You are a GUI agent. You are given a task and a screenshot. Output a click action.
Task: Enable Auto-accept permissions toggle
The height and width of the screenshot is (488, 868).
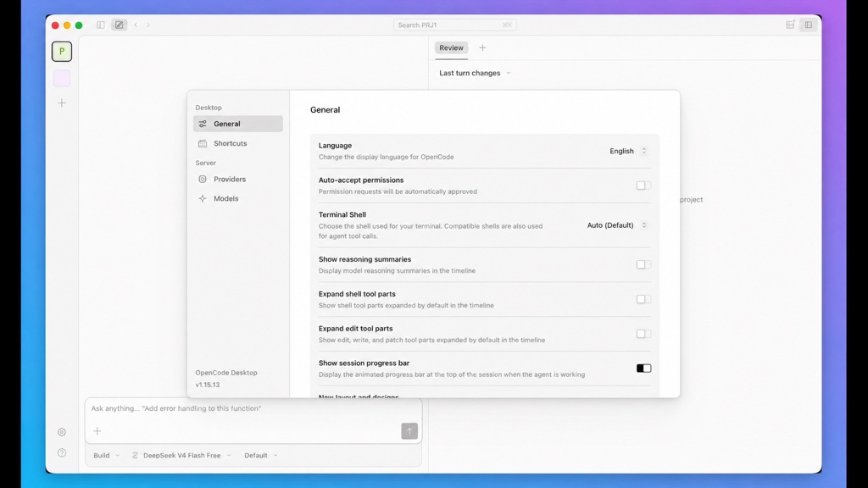pos(644,186)
